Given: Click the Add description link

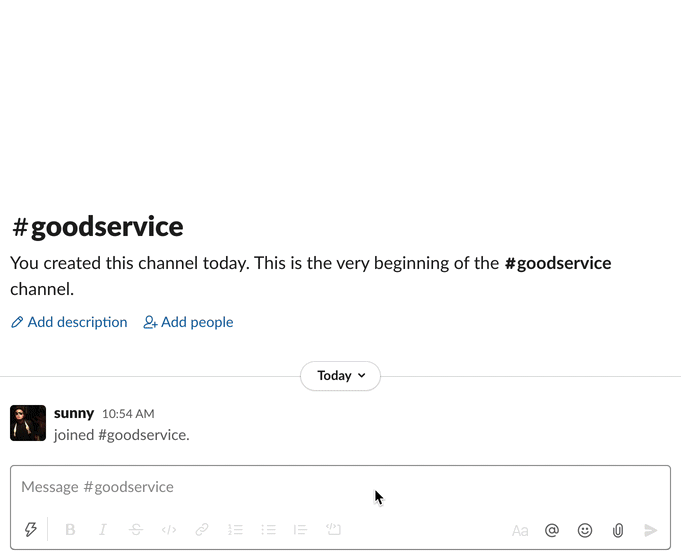Looking at the screenshot, I should click(69, 322).
